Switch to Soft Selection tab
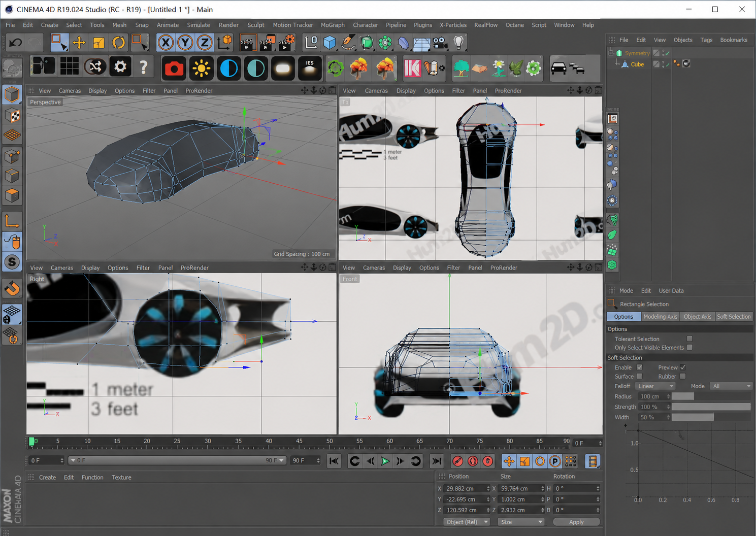This screenshot has width=756, height=536. (x=734, y=316)
